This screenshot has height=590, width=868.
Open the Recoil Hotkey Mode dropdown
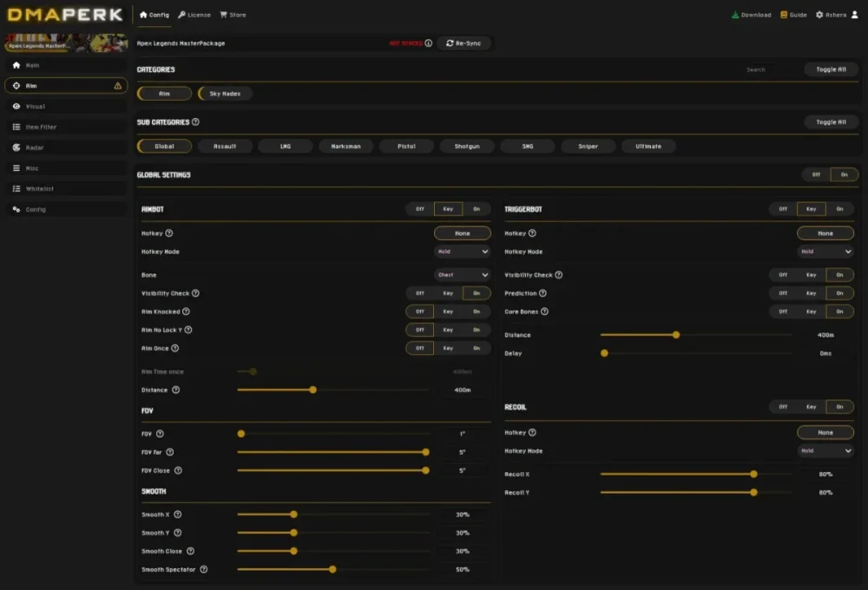click(824, 450)
